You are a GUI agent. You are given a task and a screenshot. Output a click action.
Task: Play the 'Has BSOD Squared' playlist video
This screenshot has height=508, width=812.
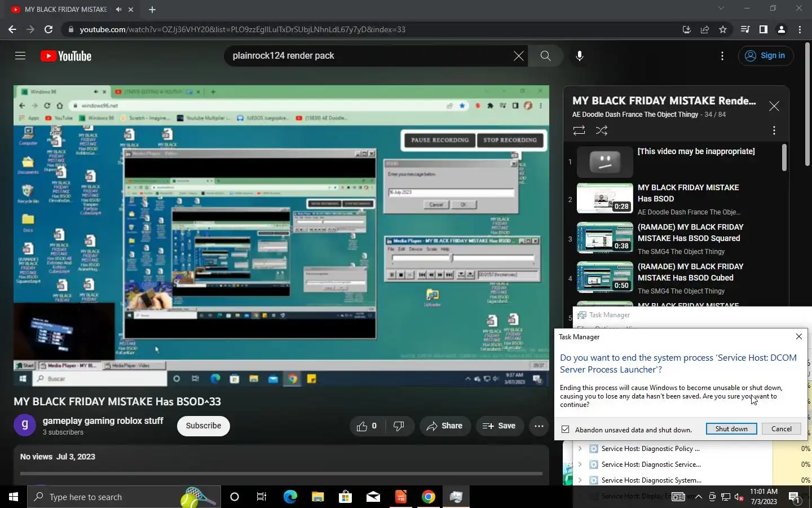click(674, 239)
